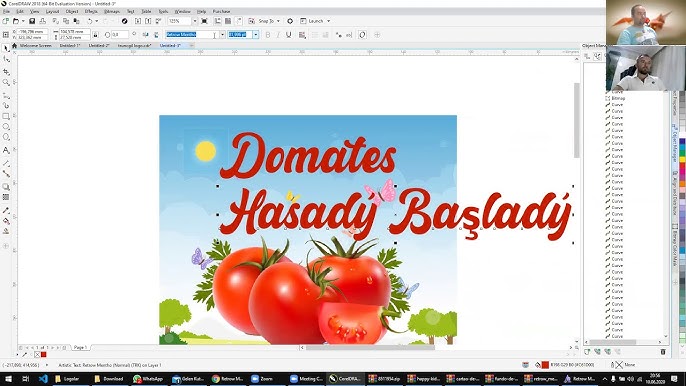Select the Connector tool in the toolbox
The height and width of the screenshot is (386, 686).
(x=6, y=174)
